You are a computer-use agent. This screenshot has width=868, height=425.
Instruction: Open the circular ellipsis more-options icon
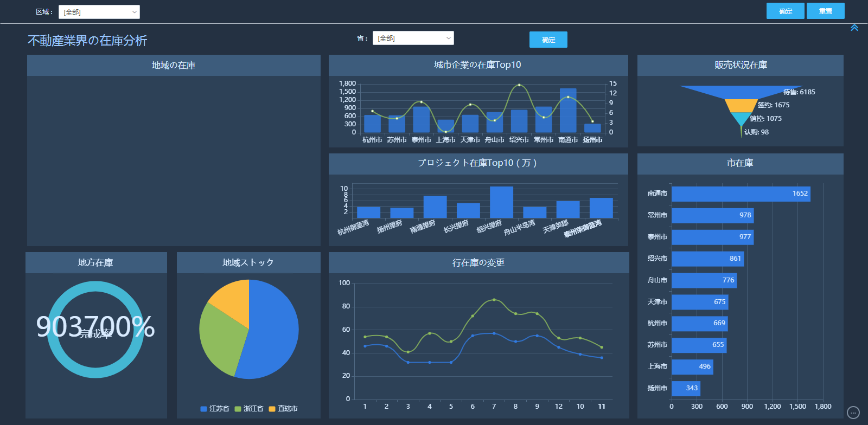[x=853, y=413]
